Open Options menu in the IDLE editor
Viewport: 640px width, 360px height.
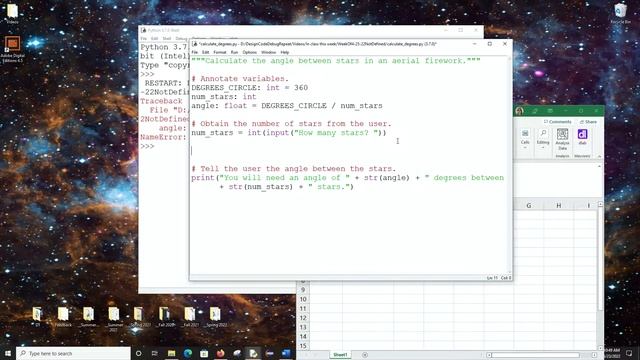coord(249,52)
